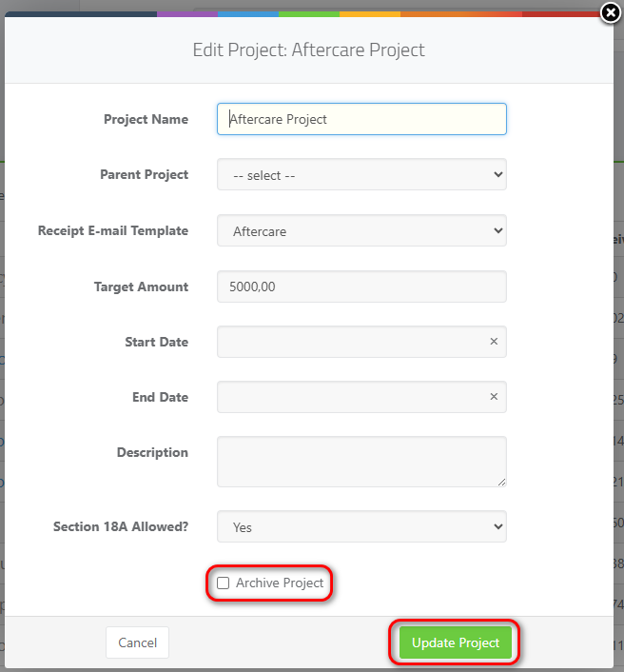Click the dialog title Edit Project: Aftercare Project
The width and height of the screenshot is (624, 672).
pos(308,49)
